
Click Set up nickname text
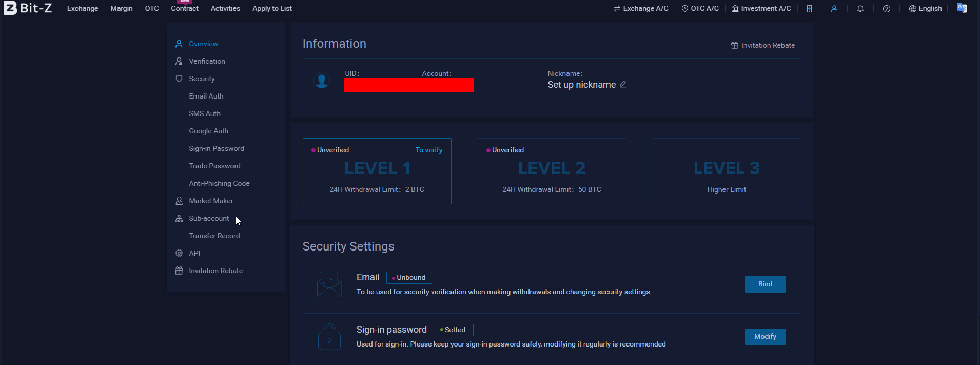click(x=581, y=85)
